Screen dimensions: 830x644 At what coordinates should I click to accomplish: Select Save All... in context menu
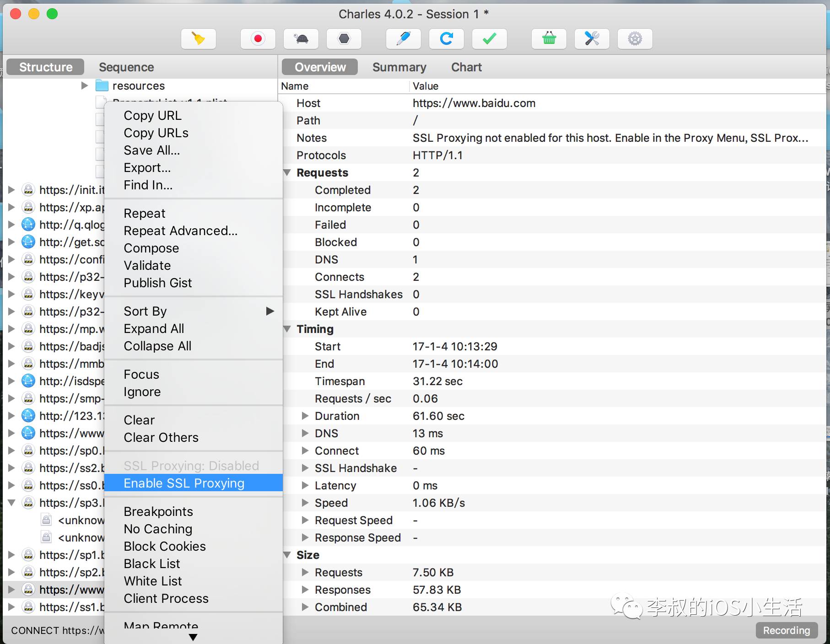(x=194, y=150)
